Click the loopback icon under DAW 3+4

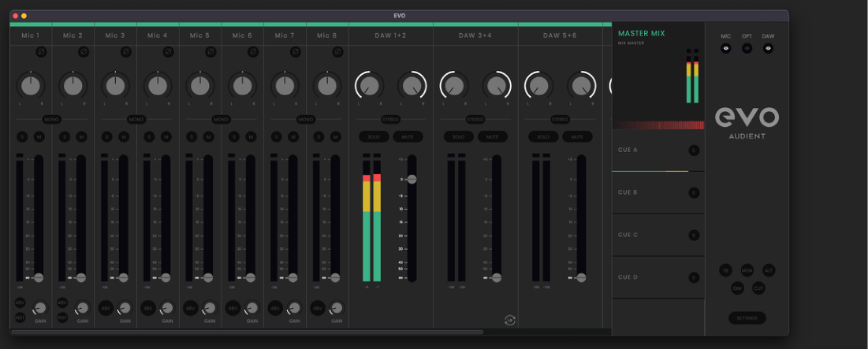(510, 320)
